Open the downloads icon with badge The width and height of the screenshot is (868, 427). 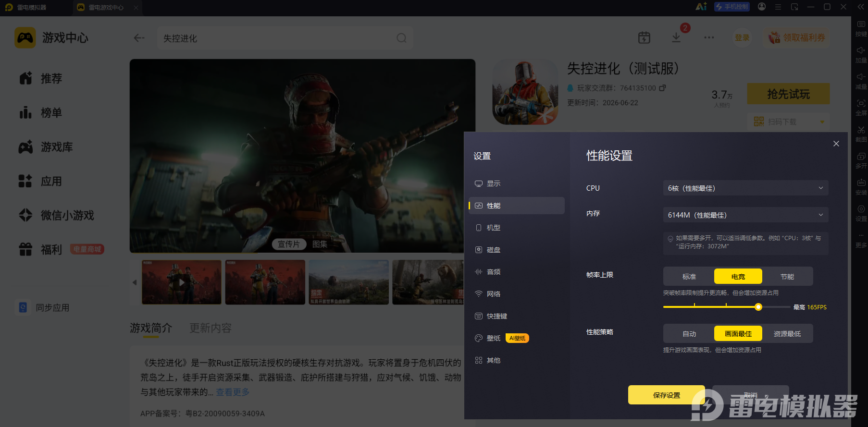click(x=676, y=37)
